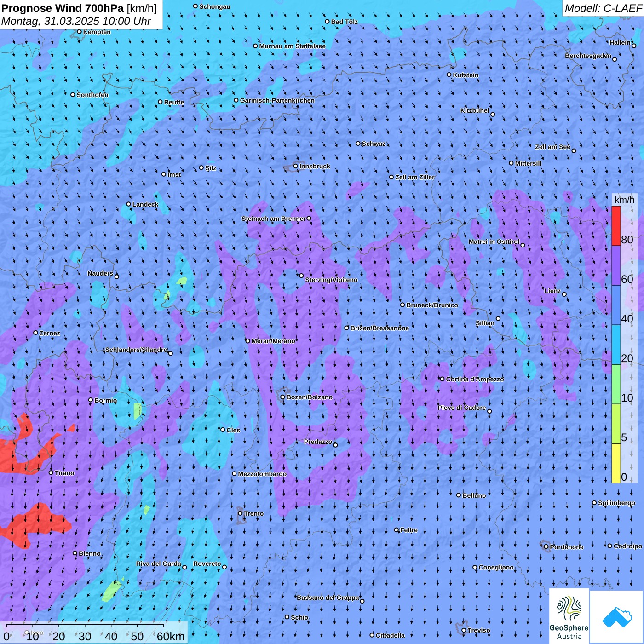Select the Belluno city marker dot

pyautogui.click(x=459, y=495)
